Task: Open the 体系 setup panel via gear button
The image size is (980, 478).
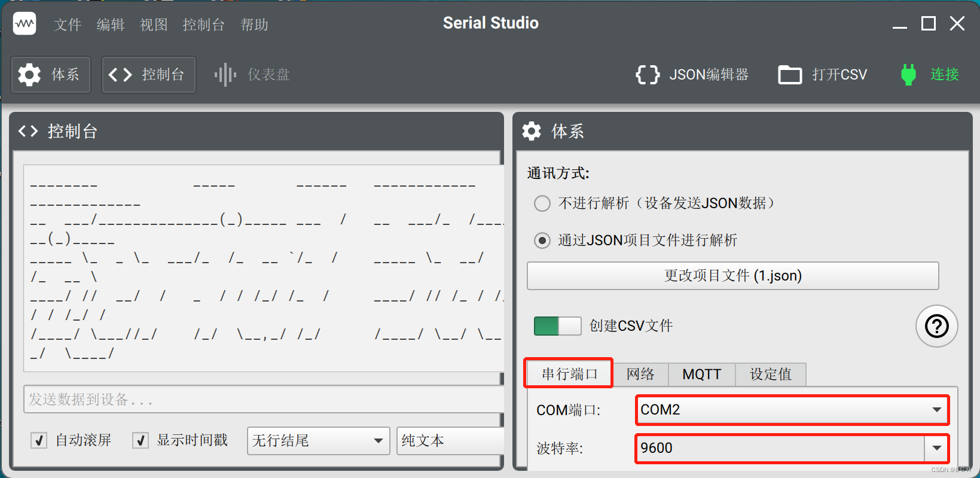Action: [51, 75]
